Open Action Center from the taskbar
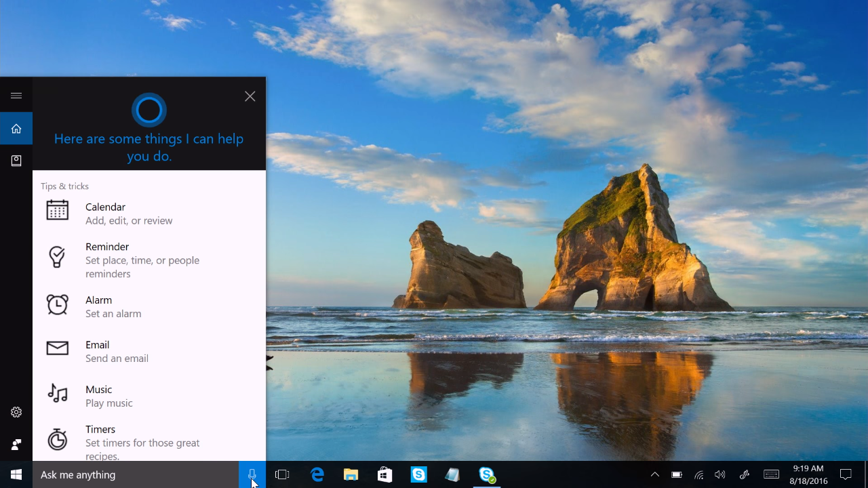The image size is (868, 488). point(845,474)
